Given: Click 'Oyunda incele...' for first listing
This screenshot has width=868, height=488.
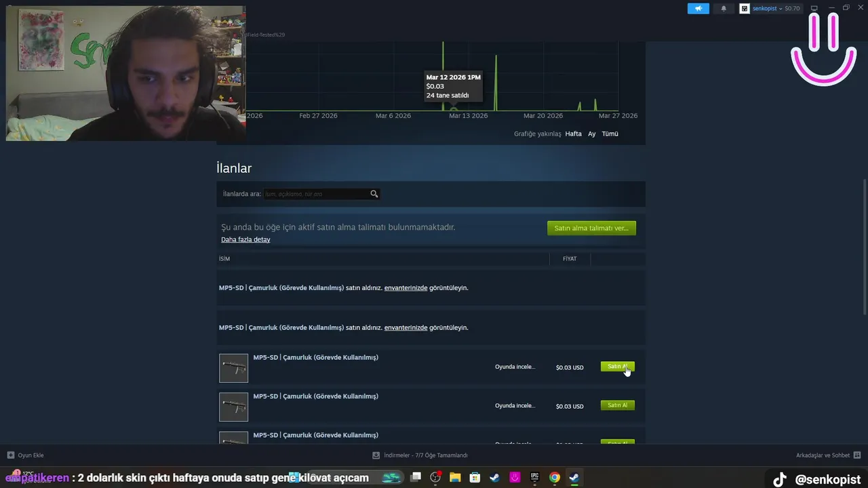Looking at the screenshot, I should click(515, 367).
